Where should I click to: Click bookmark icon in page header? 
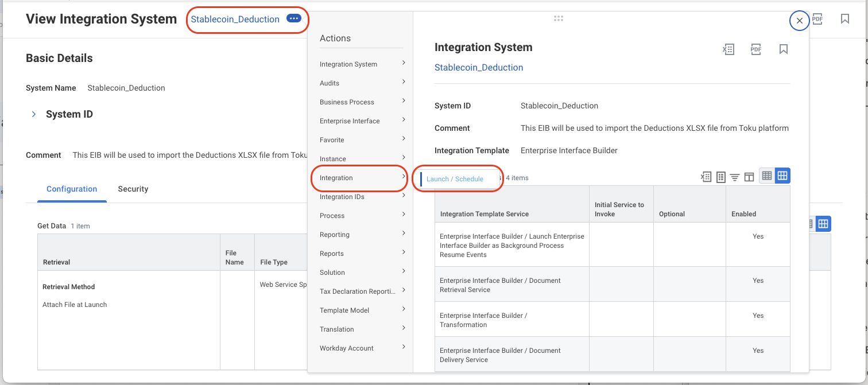pyautogui.click(x=845, y=19)
